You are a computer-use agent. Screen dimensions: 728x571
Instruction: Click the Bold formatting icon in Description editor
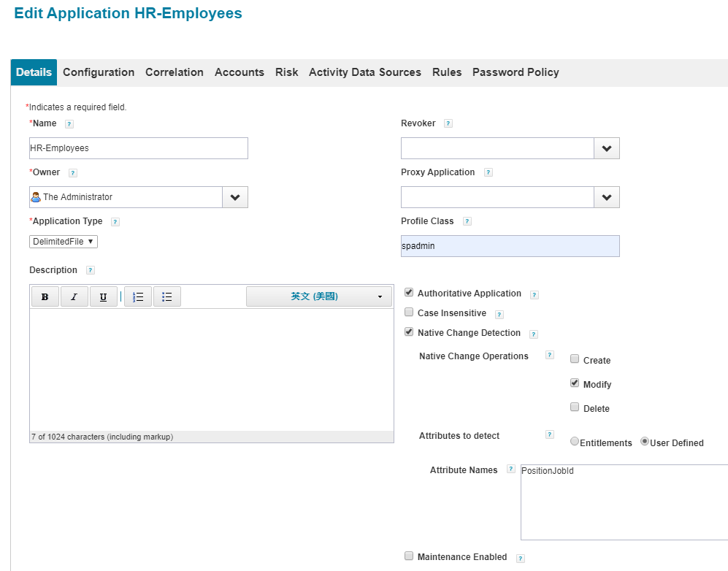(45, 296)
